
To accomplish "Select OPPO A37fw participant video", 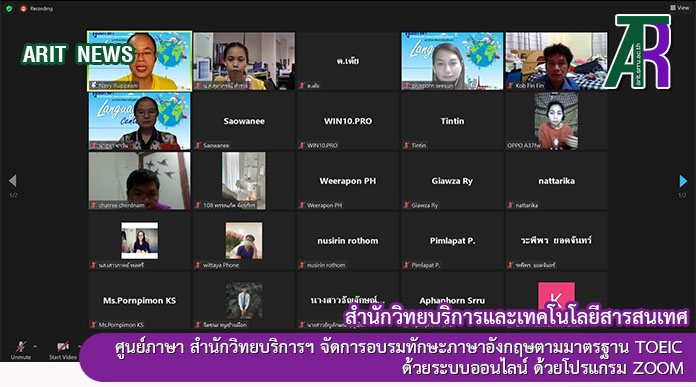I will pyautogui.click(x=556, y=121).
